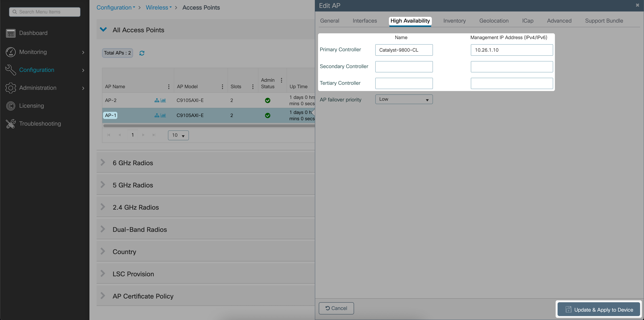Collapse the All Access Points section
The height and width of the screenshot is (320, 644).
pos(103,30)
